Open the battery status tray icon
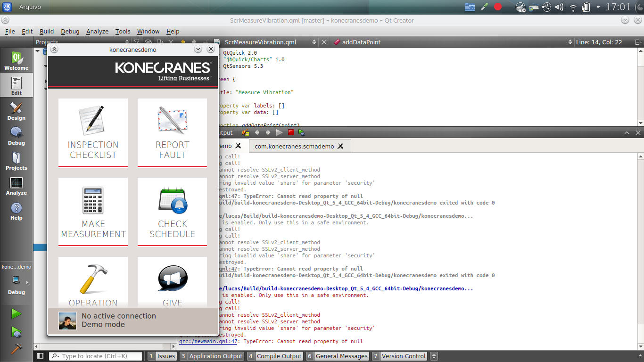This screenshot has height=362, width=644. point(586,7)
